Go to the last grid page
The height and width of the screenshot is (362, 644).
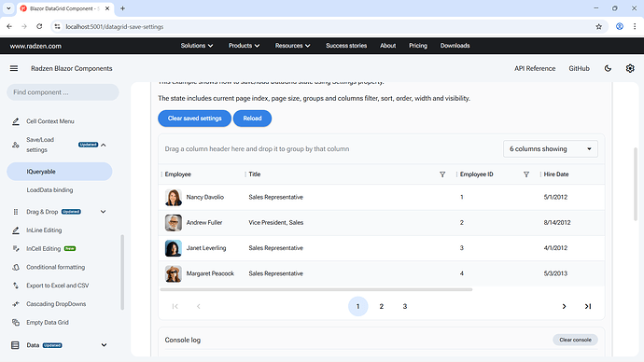[588, 306]
